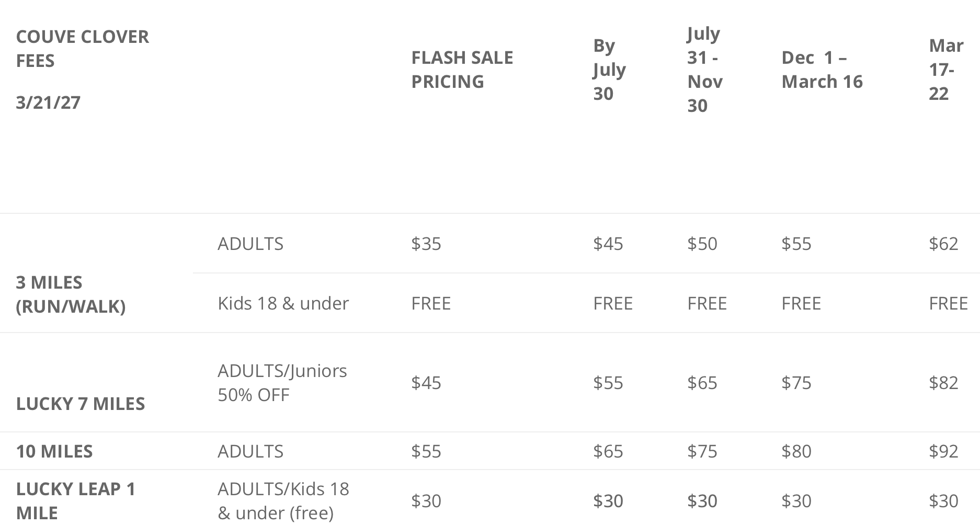Select the 3 MILES (RUN/WALK) row label
This screenshot has width=980, height=525.
click(x=71, y=294)
